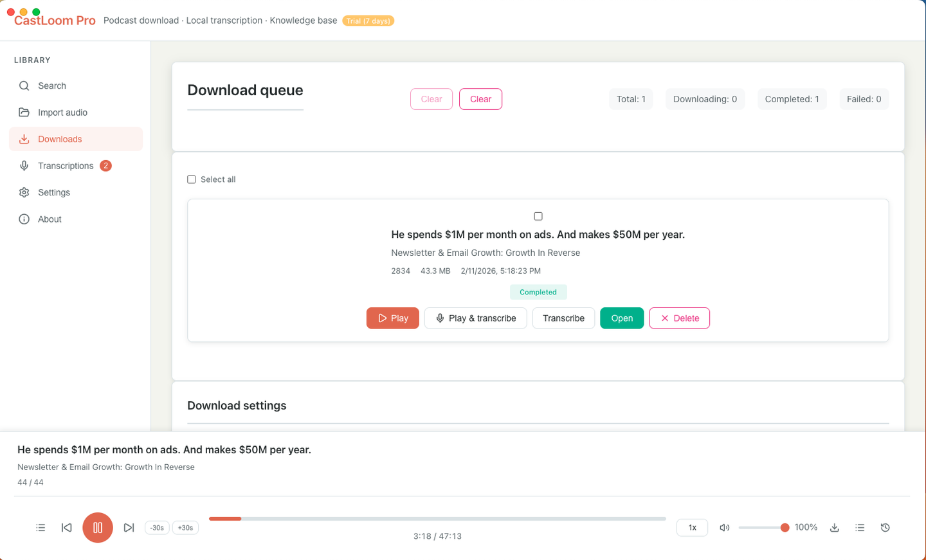The image size is (926, 560).
Task: Open queue list icon beside history icon
Action: coord(860,528)
